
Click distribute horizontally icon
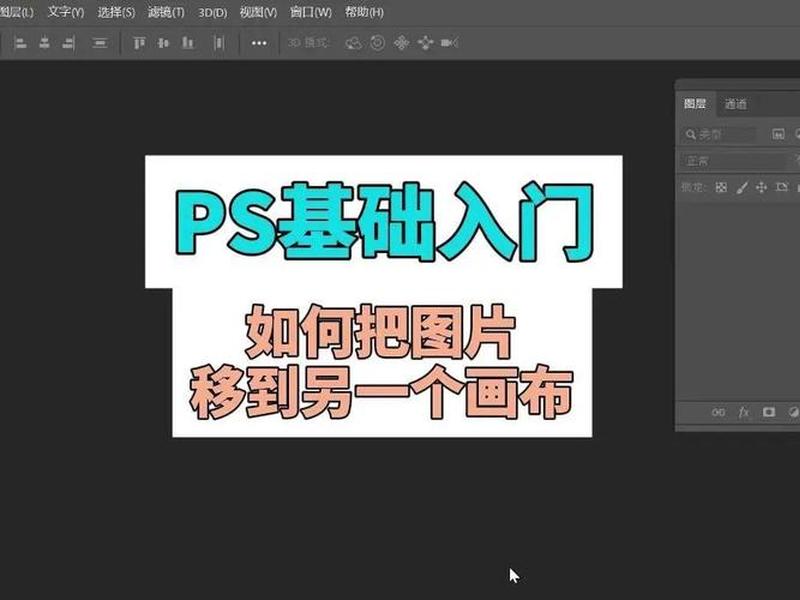pos(218,43)
